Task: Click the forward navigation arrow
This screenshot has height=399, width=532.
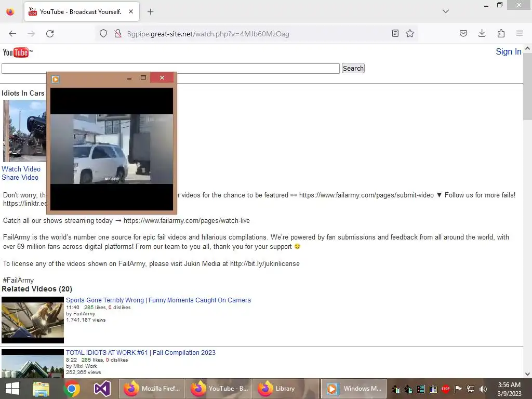Action: [x=31, y=34]
